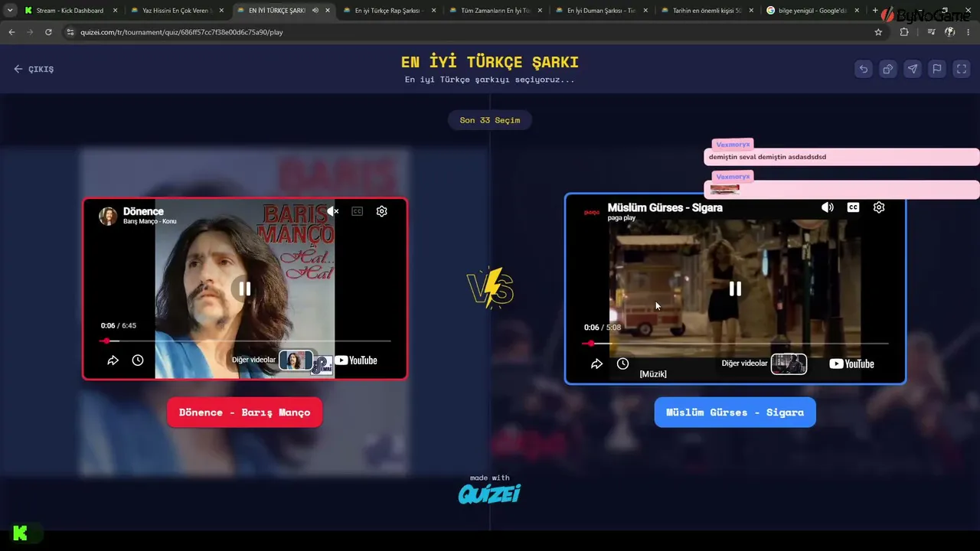Open Barış Manço channel avatar

[x=108, y=216]
